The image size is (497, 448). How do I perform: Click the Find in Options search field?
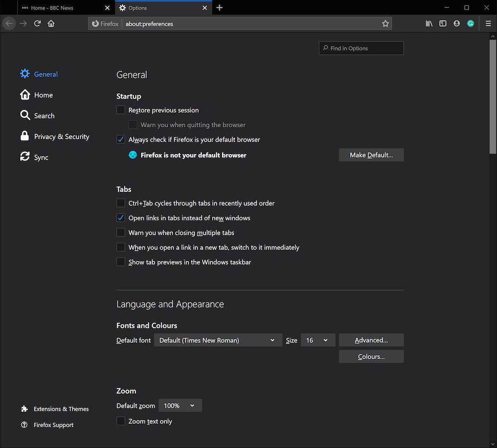(361, 48)
